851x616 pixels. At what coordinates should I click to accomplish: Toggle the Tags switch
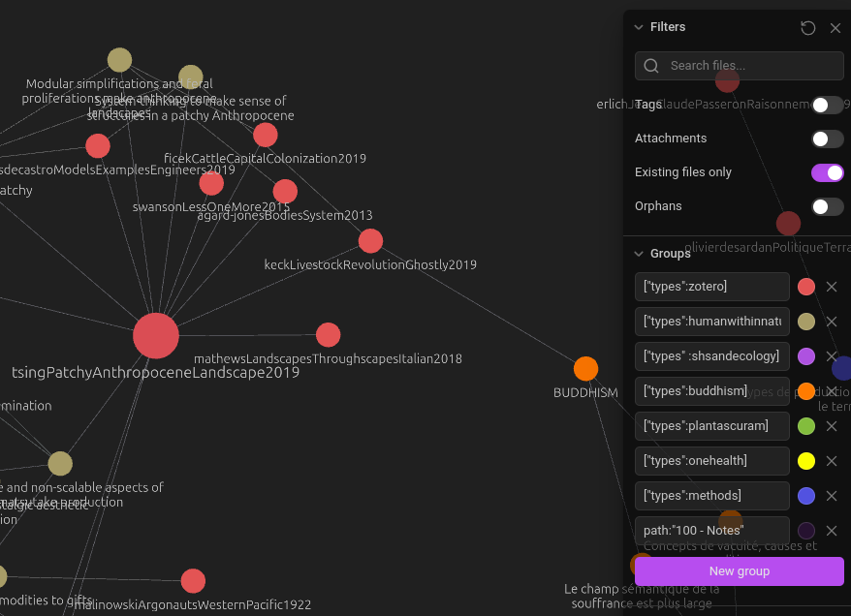(827, 105)
